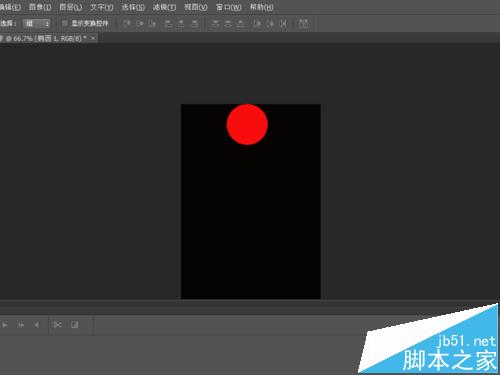Click the red ellipse on the canvas
Screen dimensions: 500x375
(247, 124)
